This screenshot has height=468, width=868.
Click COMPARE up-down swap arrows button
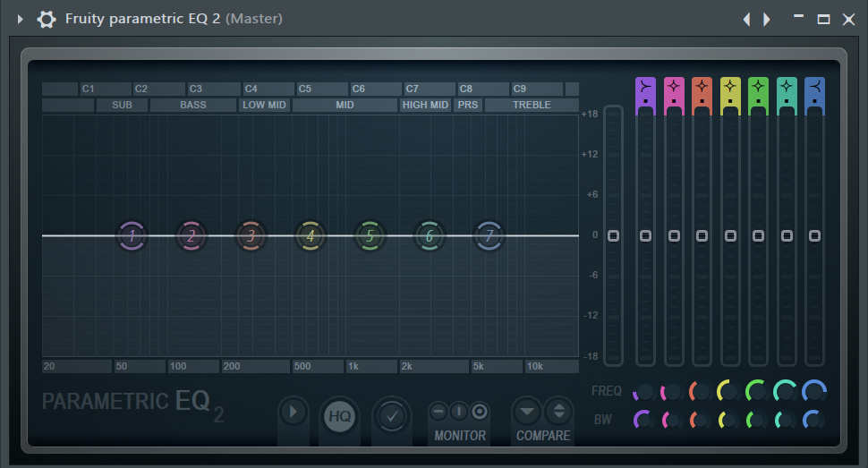[x=559, y=412]
